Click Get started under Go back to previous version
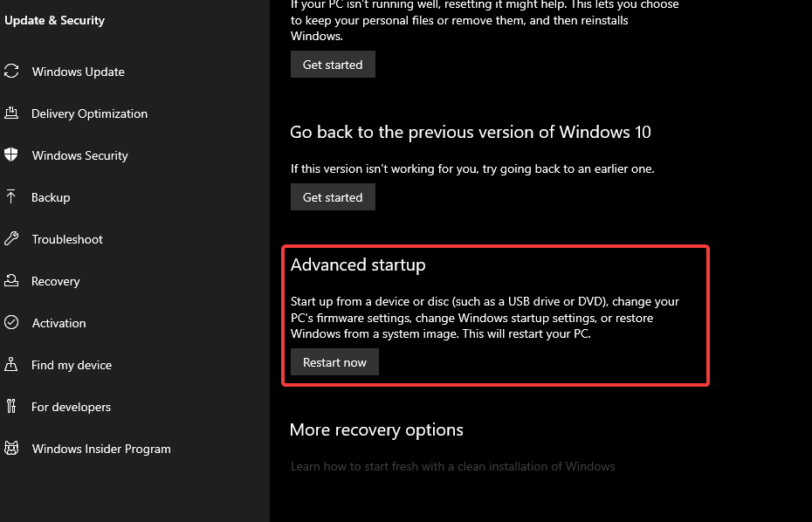812x522 pixels. [333, 197]
